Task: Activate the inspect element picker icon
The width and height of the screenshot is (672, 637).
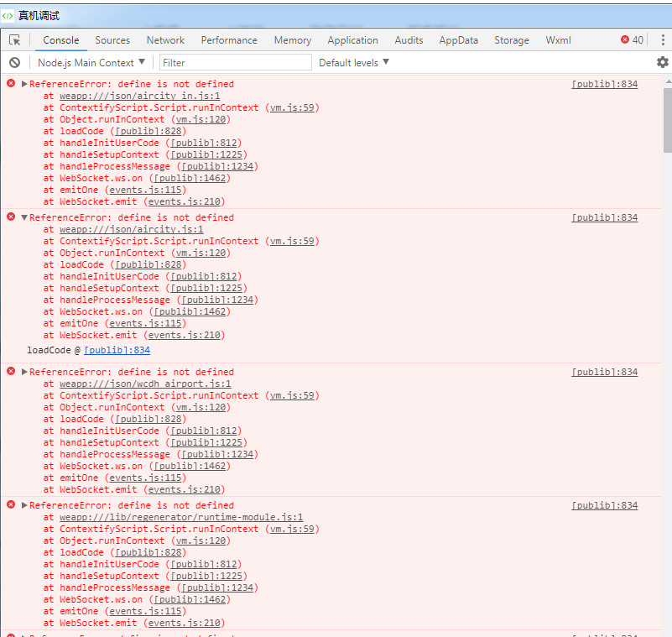Action: (x=14, y=40)
